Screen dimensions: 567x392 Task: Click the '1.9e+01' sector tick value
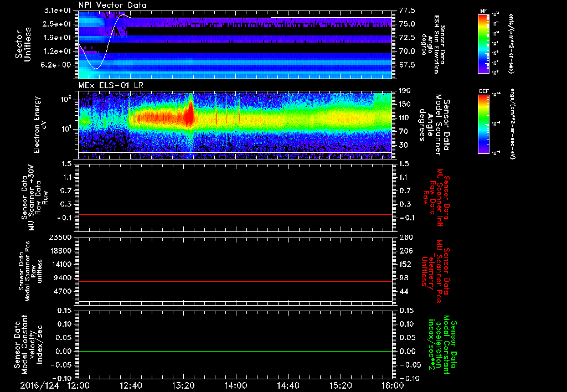pos(58,38)
